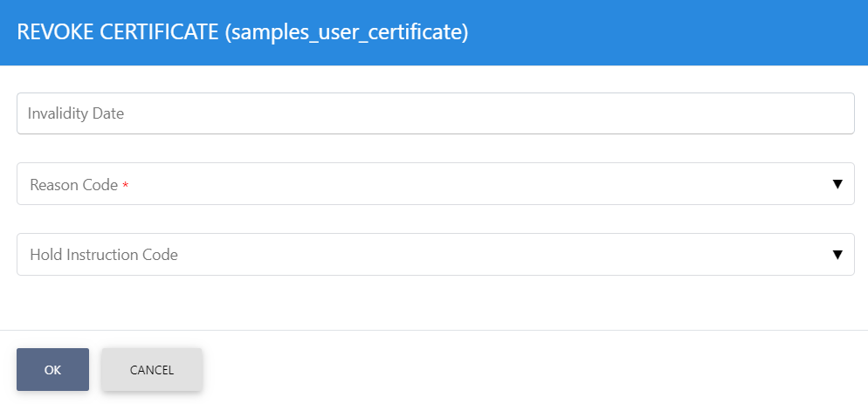Screen dimensions: 868x404
Task: Focus the Invalidity Date input field
Action: pyautogui.click(x=435, y=113)
